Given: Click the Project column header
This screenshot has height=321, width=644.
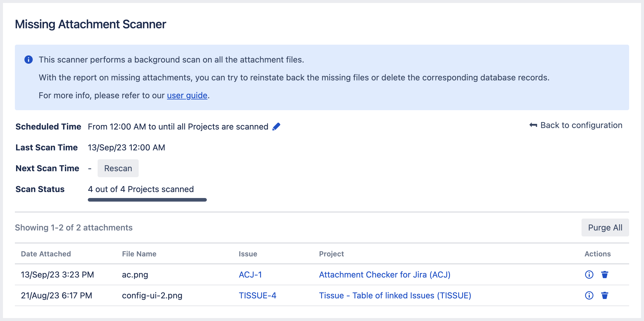Looking at the screenshot, I should point(331,254).
